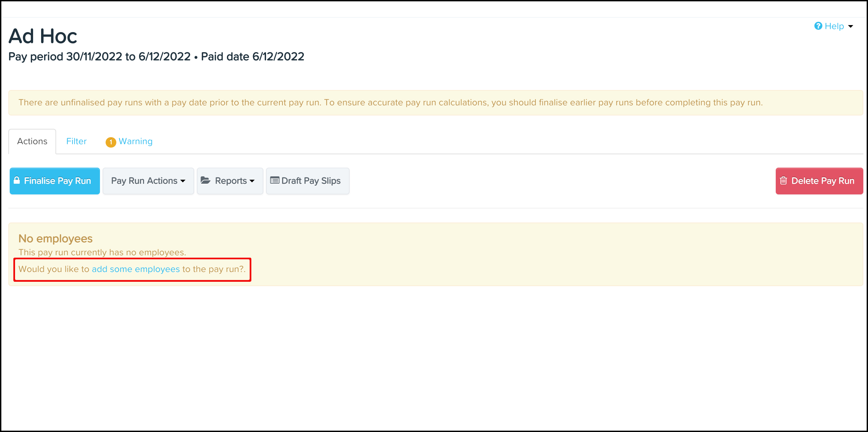
Task: Click the No employees notice heading
Action: [55, 239]
